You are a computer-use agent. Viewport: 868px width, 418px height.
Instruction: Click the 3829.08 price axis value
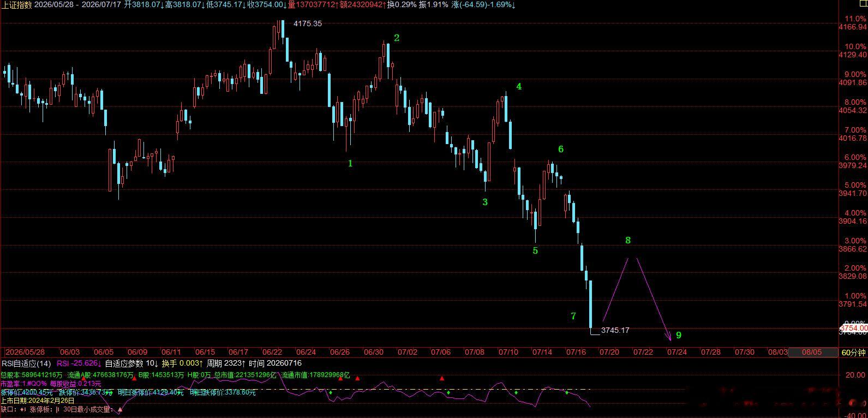(x=853, y=276)
